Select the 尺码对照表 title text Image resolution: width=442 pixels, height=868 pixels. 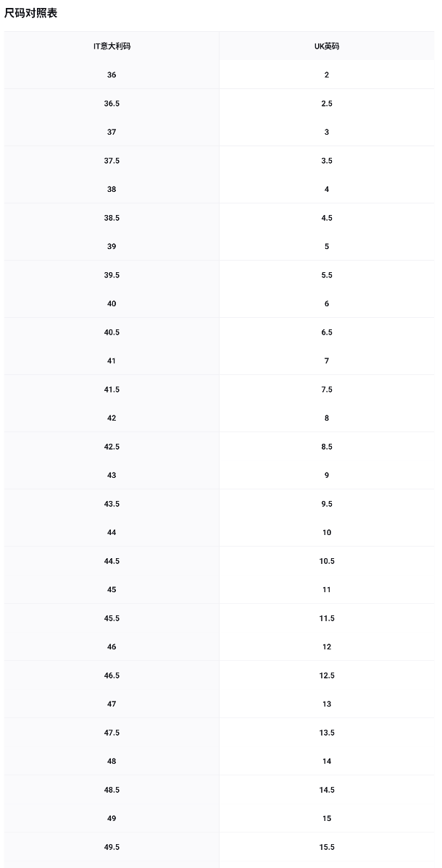point(31,13)
